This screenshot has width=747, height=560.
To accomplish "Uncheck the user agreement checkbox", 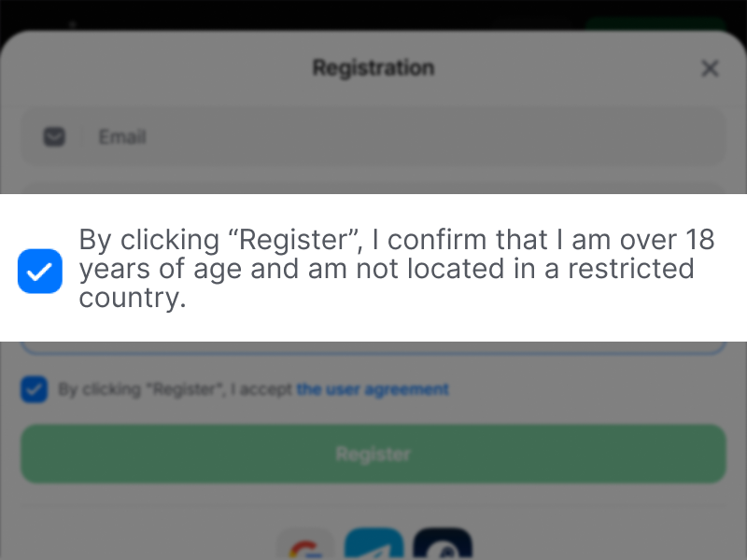I will tap(34, 389).
